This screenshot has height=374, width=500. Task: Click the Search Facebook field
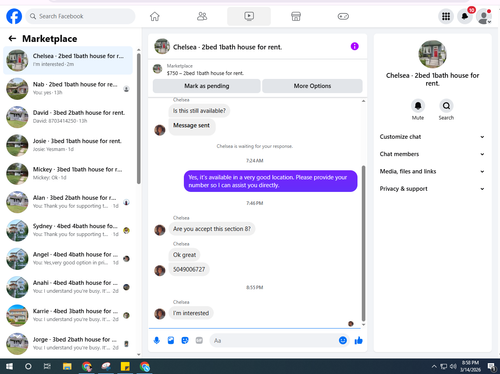coord(80,16)
